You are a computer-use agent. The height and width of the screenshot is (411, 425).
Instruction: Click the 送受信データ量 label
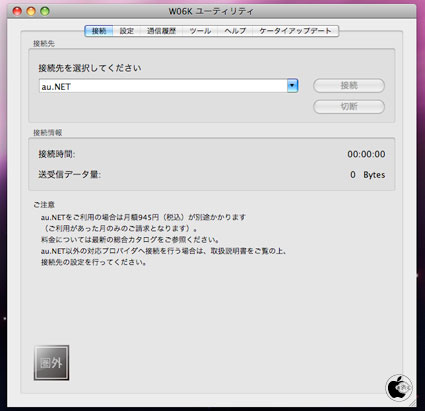pos(69,174)
